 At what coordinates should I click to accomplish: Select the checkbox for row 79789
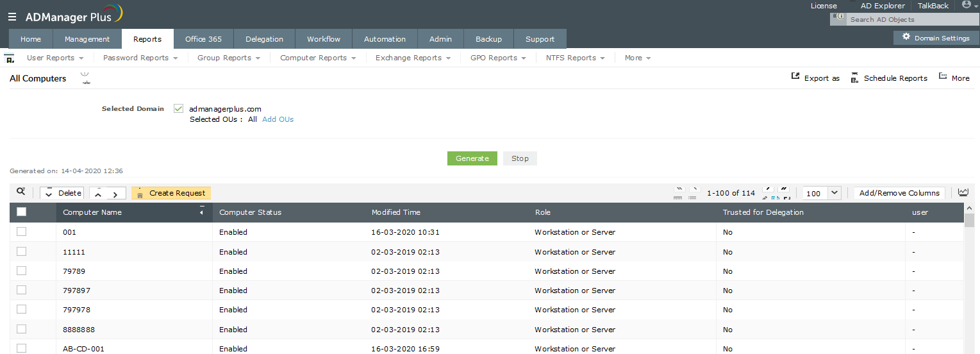click(22, 271)
